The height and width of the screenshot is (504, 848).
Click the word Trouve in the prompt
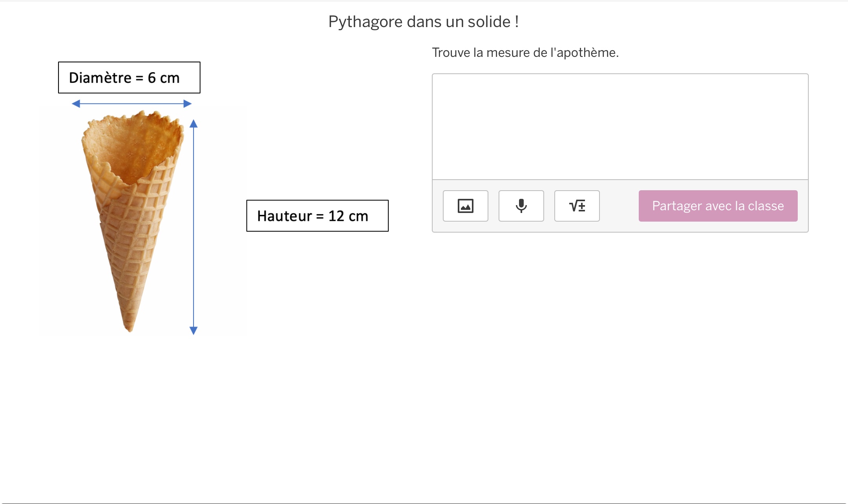pyautogui.click(x=451, y=53)
